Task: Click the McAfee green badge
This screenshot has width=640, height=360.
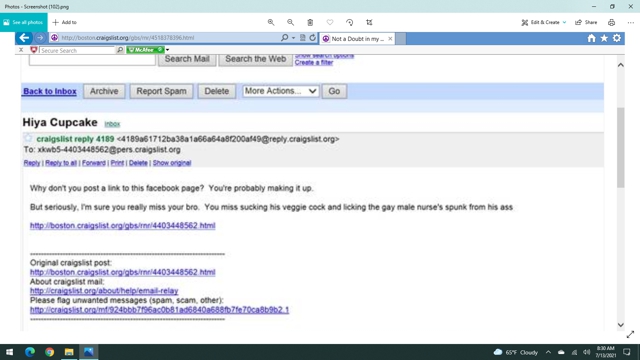Action: coord(145,50)
